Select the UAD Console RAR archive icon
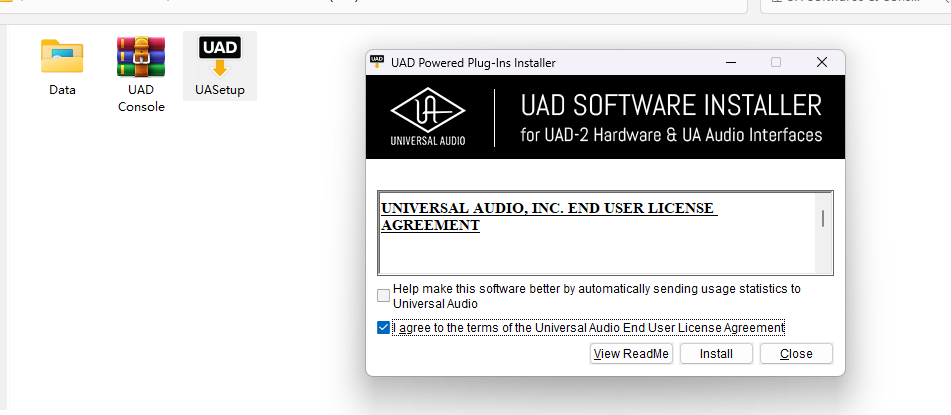The height and width of the screenshot is (415, 951). (141, 56)
